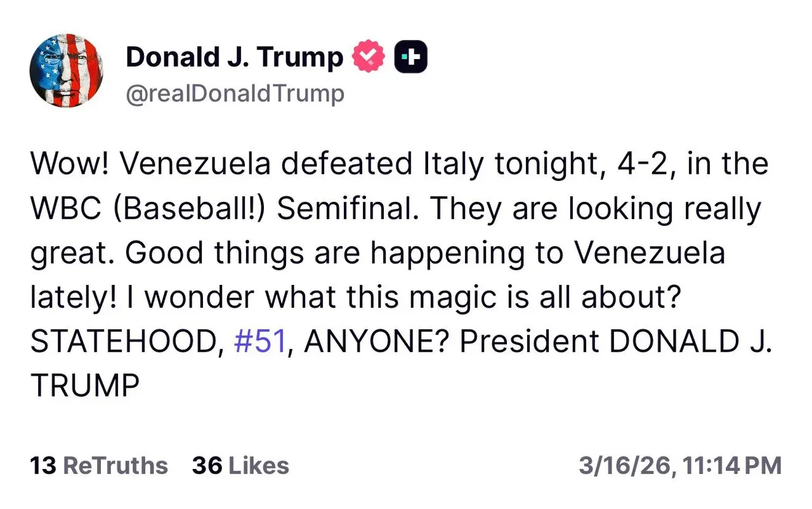The image size is (812, 509).
Task: Click the Likes label text
Action: [258, 466]
